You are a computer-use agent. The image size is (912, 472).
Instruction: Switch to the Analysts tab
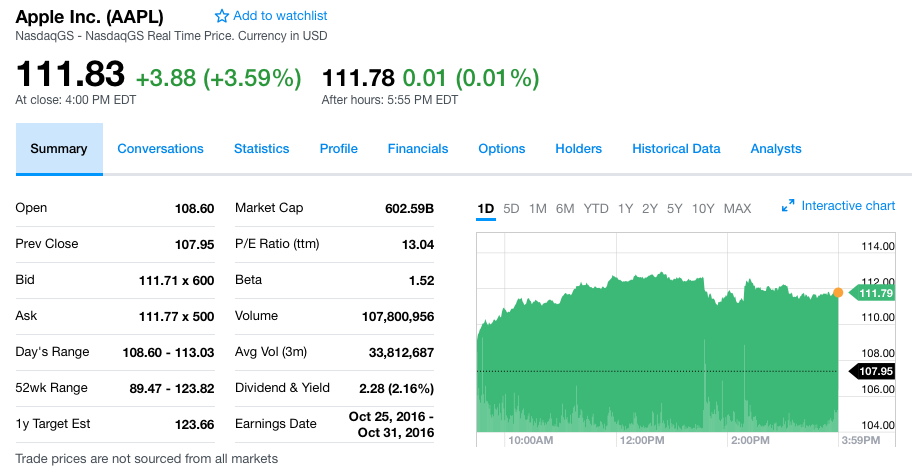[776, 149]
